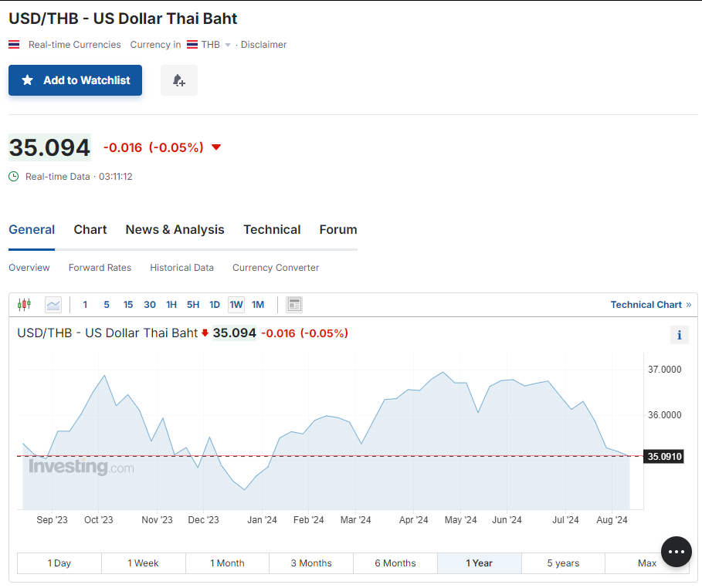The width and height of the screenshot is (702, 588).
Task: Click the news overlay icon in chart toolbar
Action: coord(293,305)
